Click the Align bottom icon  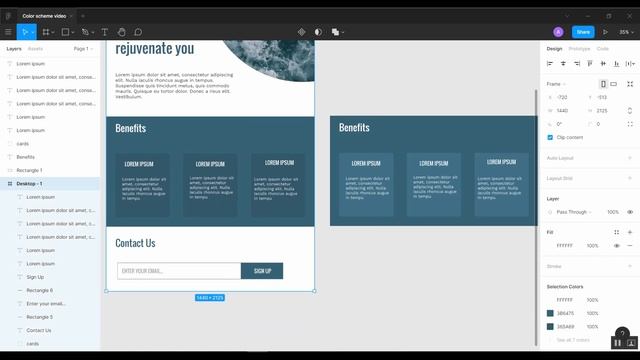pos(617,63)
